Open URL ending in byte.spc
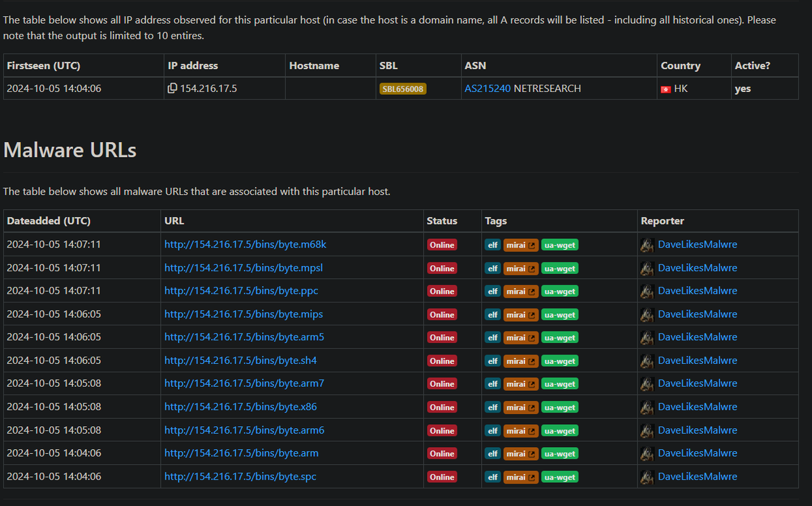 240,477
